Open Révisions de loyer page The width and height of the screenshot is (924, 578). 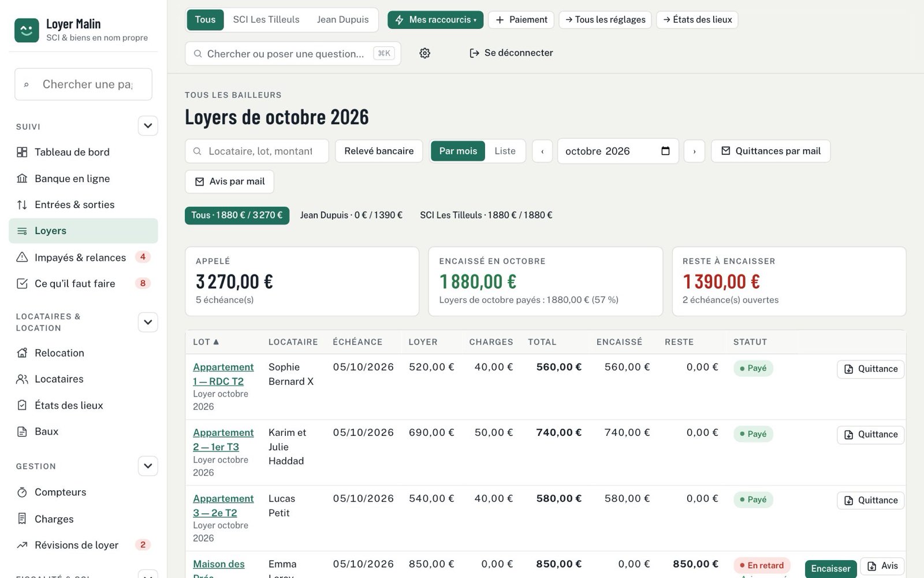click(83, 545)
